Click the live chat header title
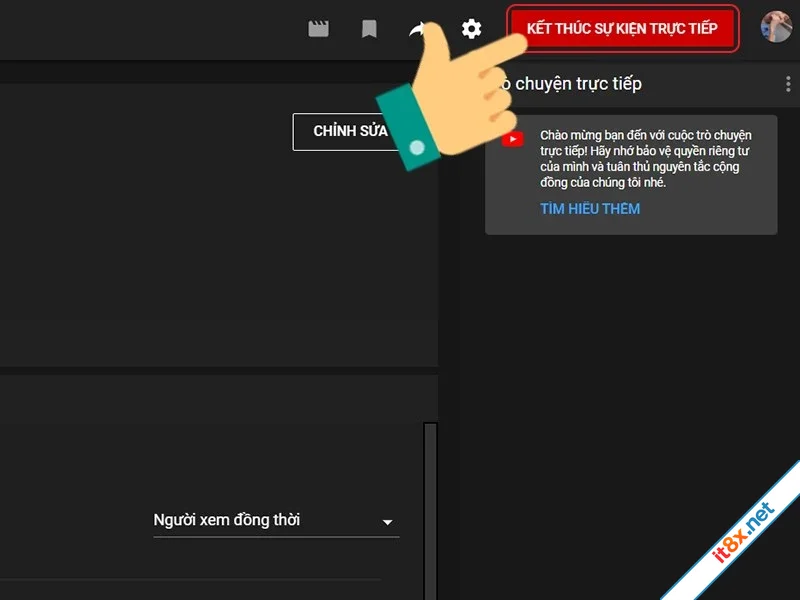Screen dimensions: 800x600 coord(570,84)
